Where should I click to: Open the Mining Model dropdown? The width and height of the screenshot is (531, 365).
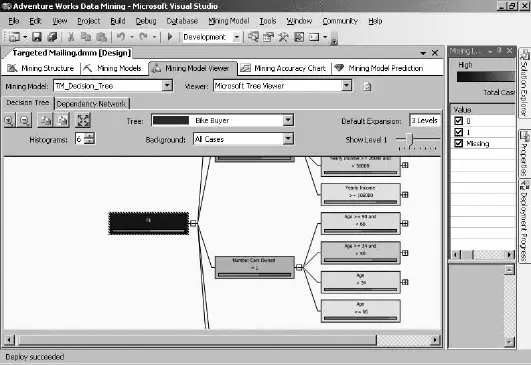(167, 86)
